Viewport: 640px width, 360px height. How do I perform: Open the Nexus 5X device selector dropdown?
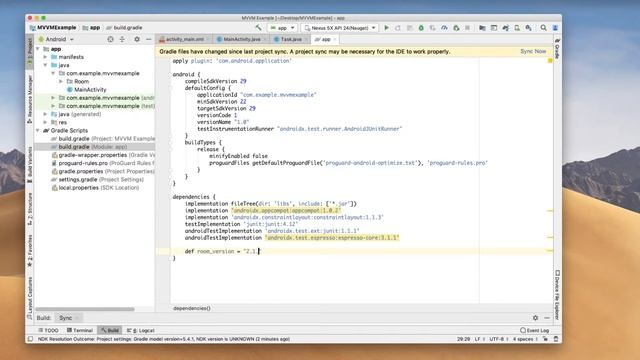click(340, 28)
